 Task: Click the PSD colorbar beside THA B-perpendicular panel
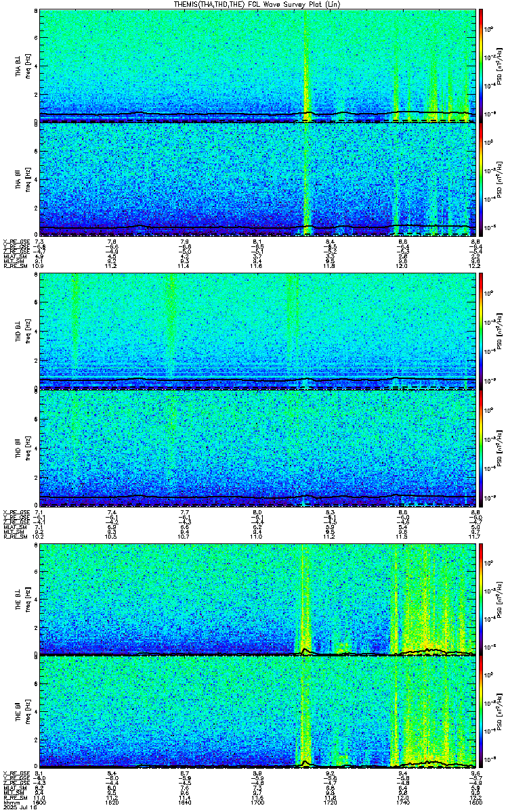(481, 66)
